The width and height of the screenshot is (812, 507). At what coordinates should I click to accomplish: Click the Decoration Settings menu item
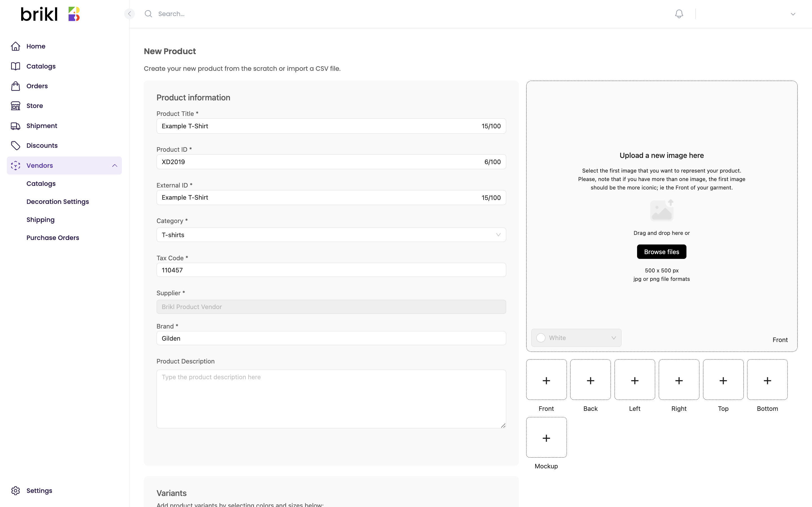pos(57,202)
